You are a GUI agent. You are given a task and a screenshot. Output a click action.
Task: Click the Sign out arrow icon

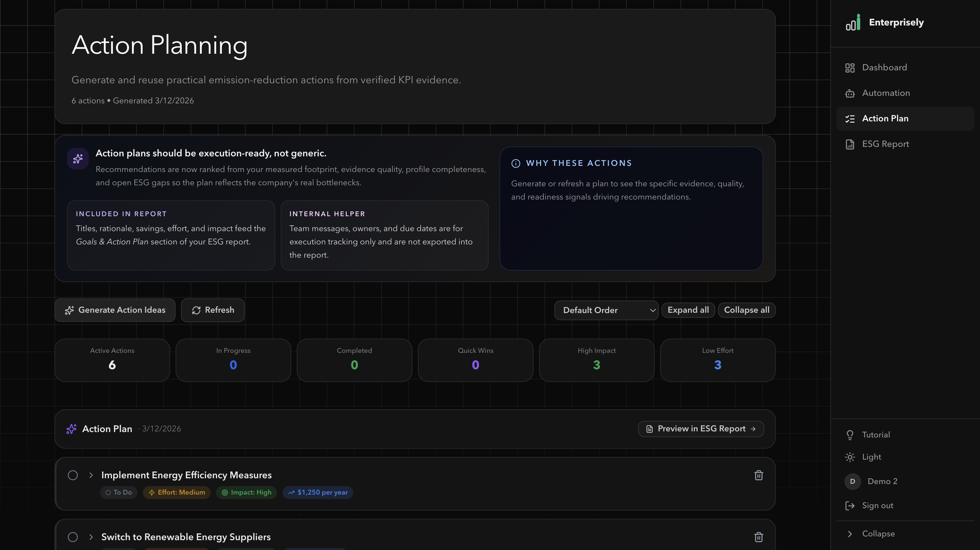coord(850,505)
